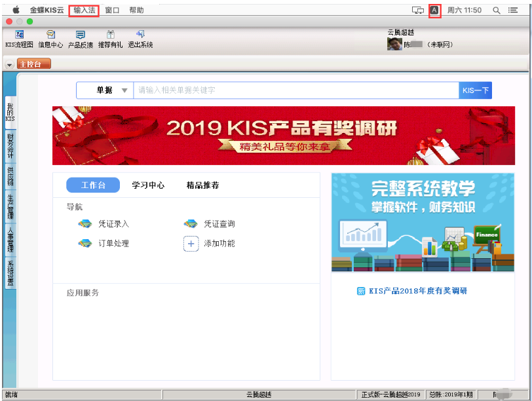Switch to the 精品推荐 tab
Screen dimensions: 532x401
pos(203,185)
